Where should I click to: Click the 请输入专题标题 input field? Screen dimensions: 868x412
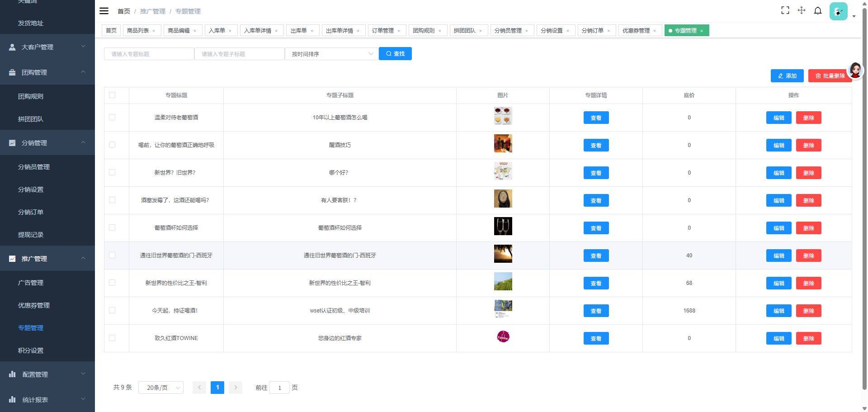tap(149, 54)
